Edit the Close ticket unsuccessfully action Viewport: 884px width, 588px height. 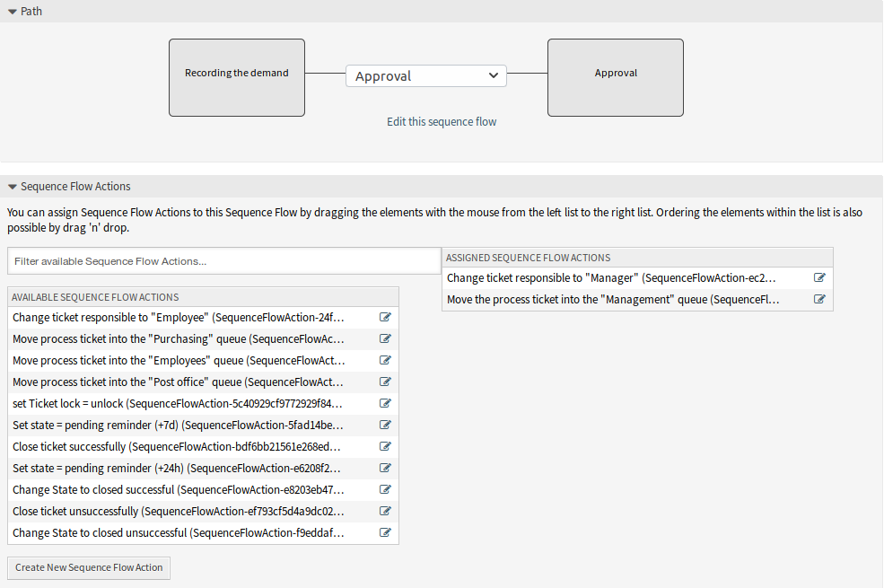point(385,511)
